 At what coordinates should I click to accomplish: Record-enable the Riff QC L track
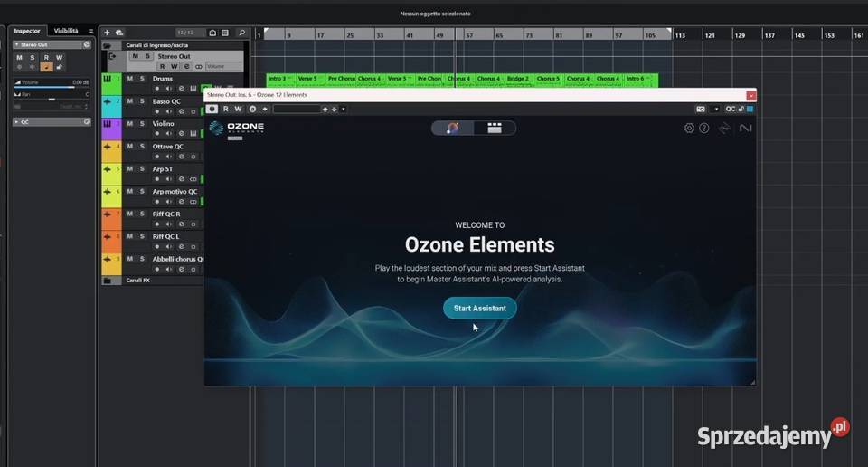point(156,246)
